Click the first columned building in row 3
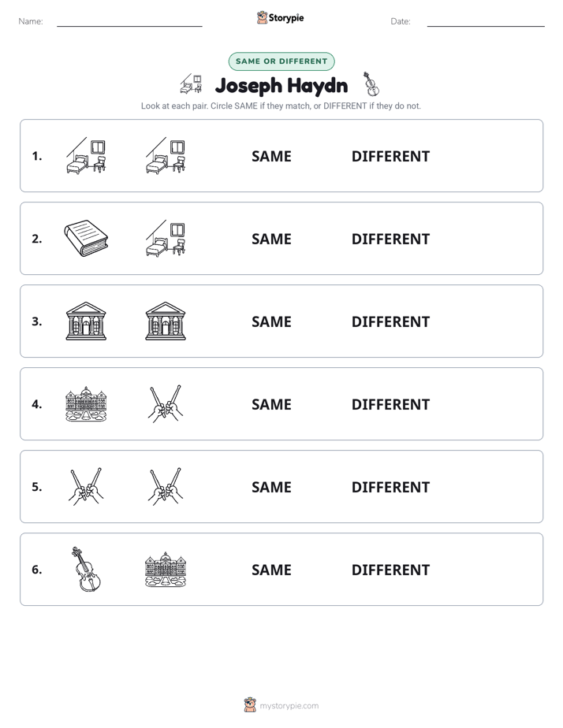The width and height of the screenshot is (563, 728). (86, 321)
